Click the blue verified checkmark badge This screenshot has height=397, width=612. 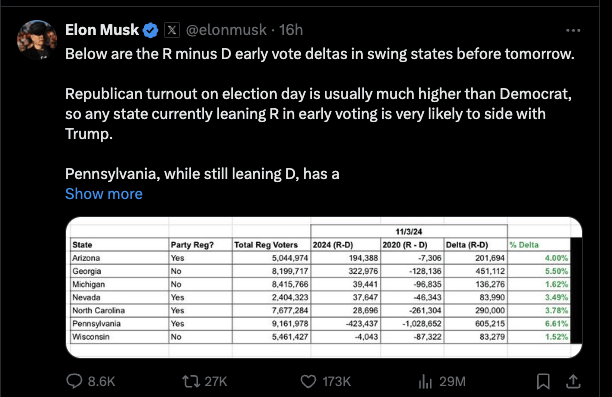coord(151,30)
